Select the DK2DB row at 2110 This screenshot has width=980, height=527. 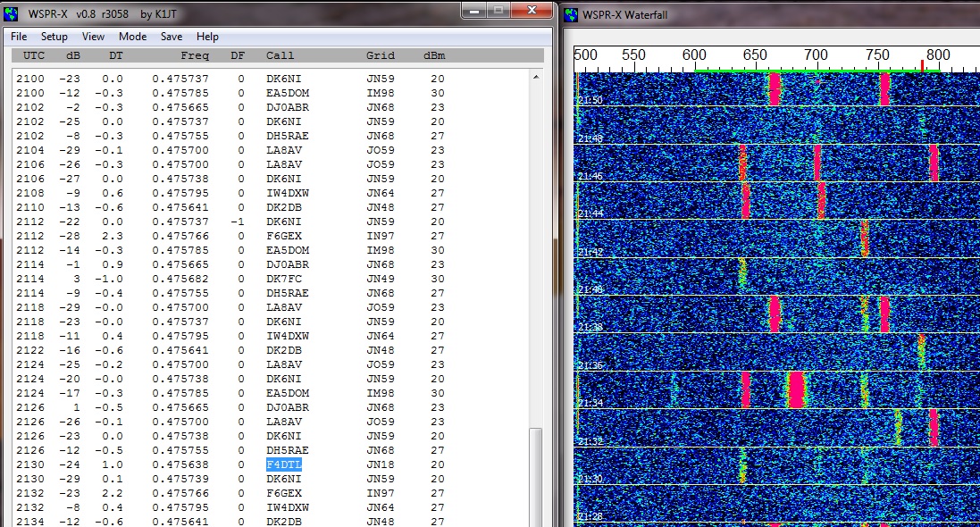click(230, 207)
